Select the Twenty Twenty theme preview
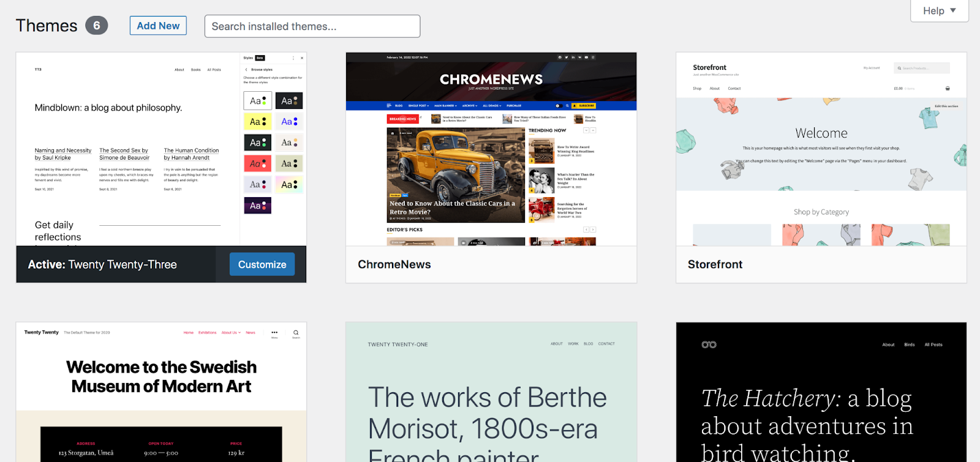 coord(161,392)
